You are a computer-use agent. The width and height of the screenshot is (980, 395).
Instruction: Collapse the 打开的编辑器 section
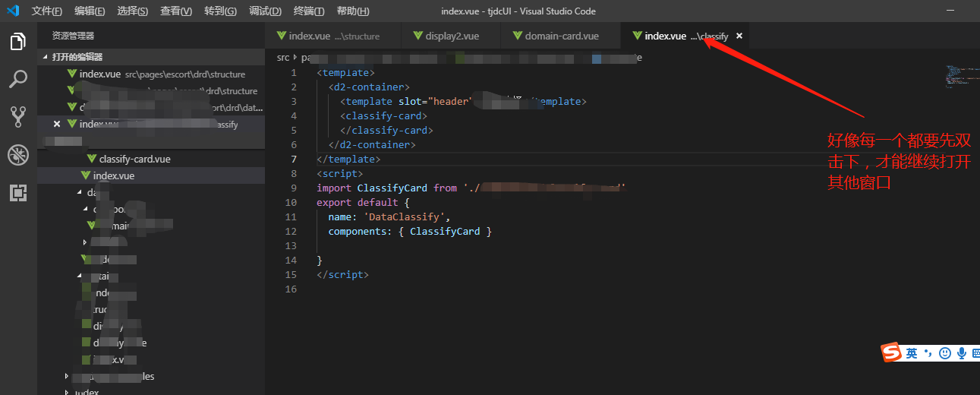[x=151, y=57]
